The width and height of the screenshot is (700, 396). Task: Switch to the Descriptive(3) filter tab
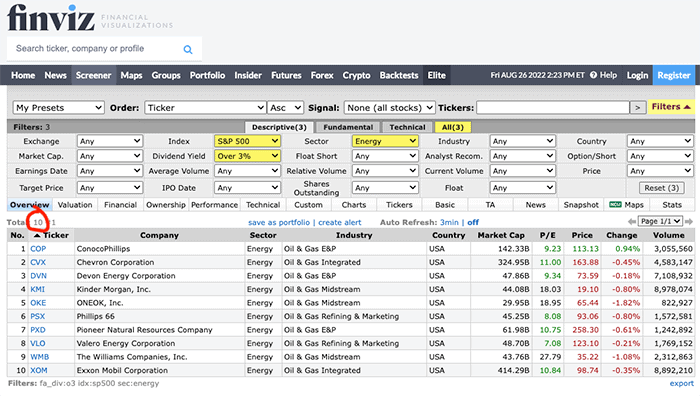(x=279, y=127)
